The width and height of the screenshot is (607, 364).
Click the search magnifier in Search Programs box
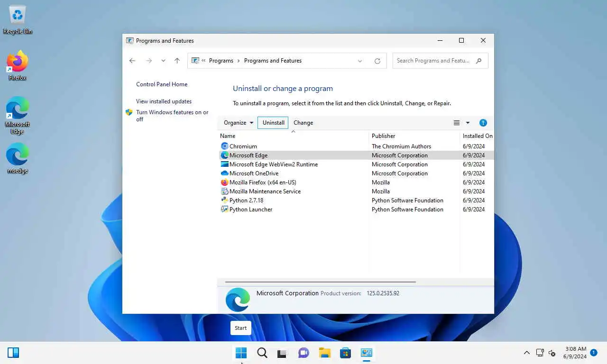coord(479,61)
